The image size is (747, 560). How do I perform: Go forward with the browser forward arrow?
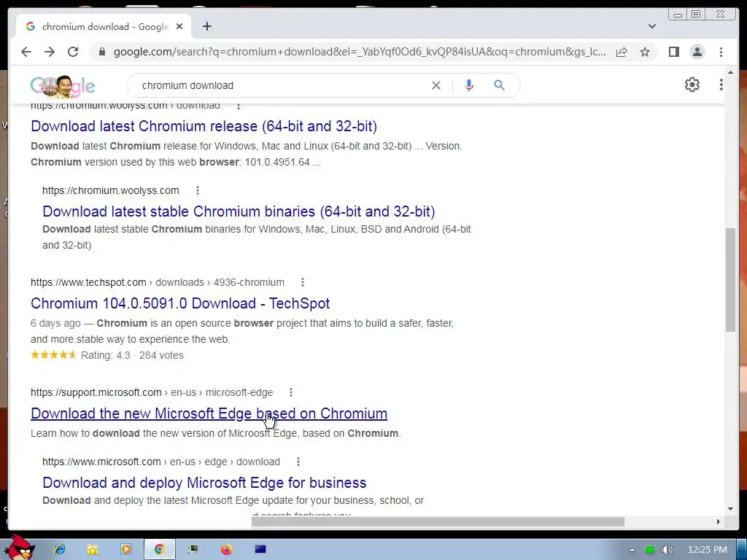pyautogui.click(x=50, y=52)
